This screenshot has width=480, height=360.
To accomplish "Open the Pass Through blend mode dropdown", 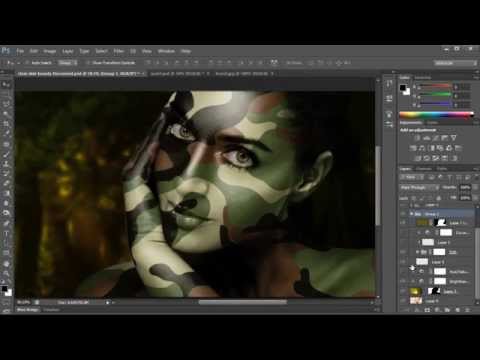I will pyautogui.click(x=420, y=188).
